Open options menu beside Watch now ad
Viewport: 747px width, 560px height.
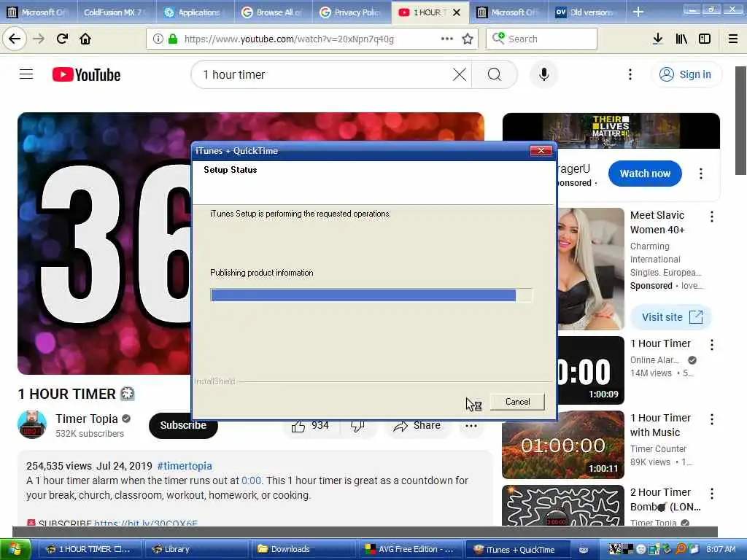point(701,174)
